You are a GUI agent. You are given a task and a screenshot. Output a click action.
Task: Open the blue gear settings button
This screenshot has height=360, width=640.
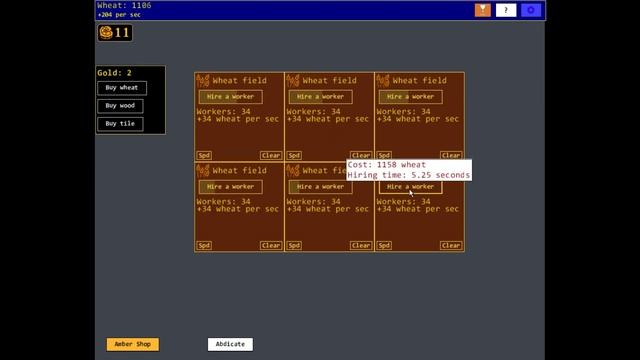pyautogui.click(x=531, y=10)
